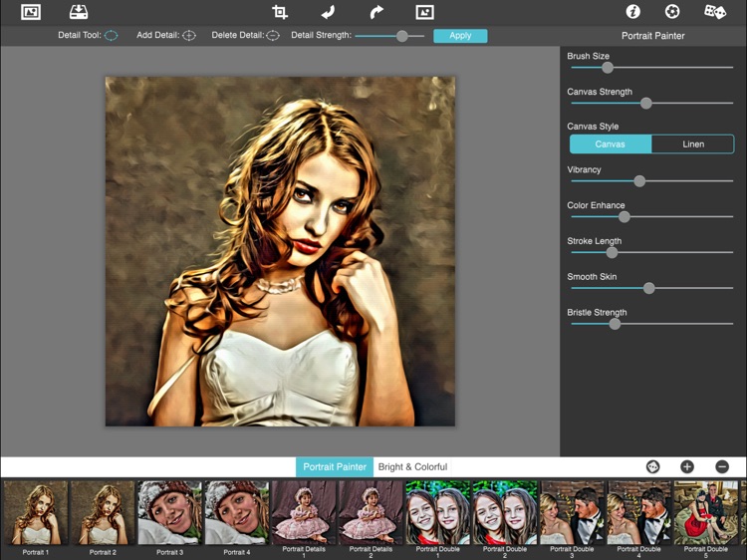Show original image with the compare icon

click(x=424, y=12)
